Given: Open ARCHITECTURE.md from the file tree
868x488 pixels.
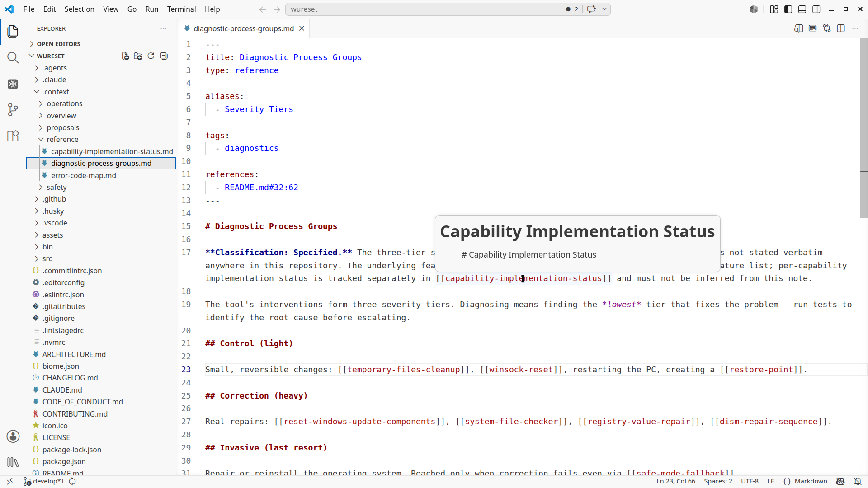Looking at the screenshot, I should (74, 354).
